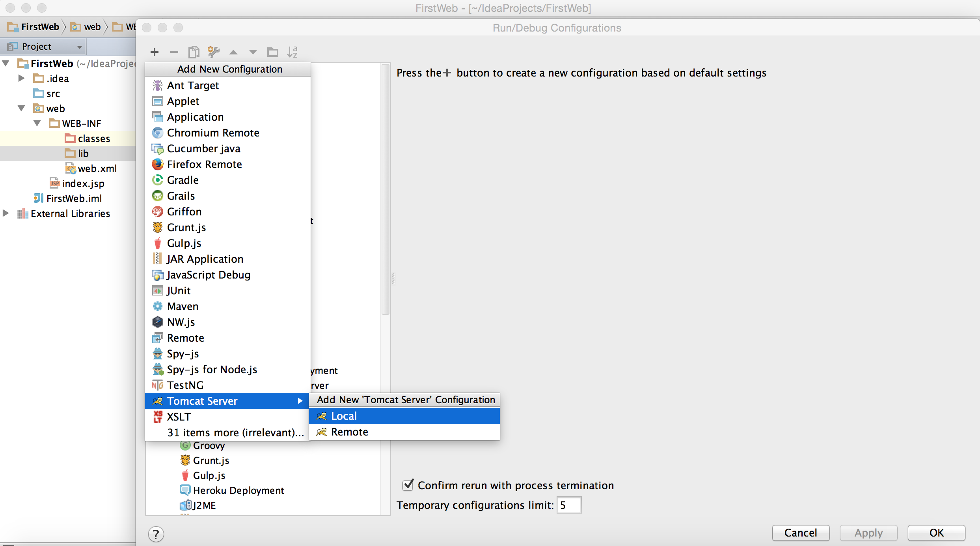Click the Remove configuration minus button
980x546 pixels.
pyautogui.click(x=173, y=52)
